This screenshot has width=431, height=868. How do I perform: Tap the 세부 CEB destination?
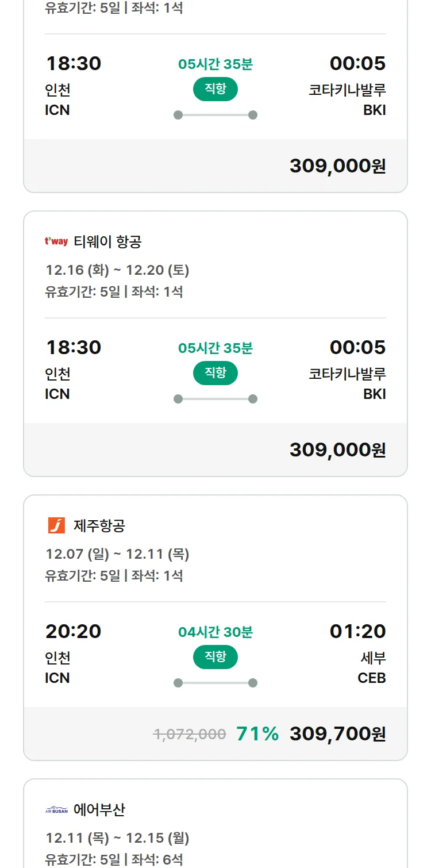[372, 668]
